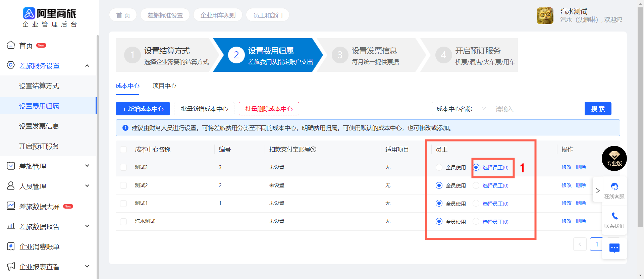Click the previous page arrow in pagination
Image resolution: width=644 pixels, height=279 pixels.
click(x=580, y=244)
